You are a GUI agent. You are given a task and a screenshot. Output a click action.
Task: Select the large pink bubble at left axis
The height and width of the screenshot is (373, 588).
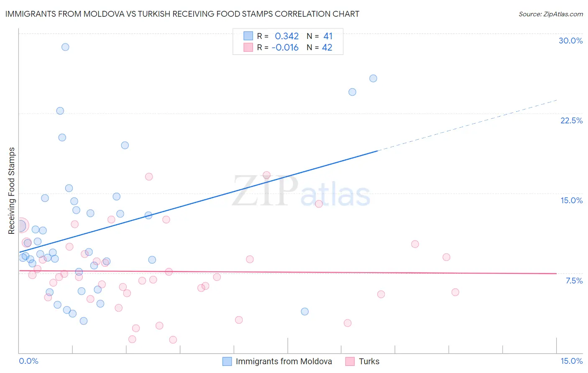(x=21, y=226)
